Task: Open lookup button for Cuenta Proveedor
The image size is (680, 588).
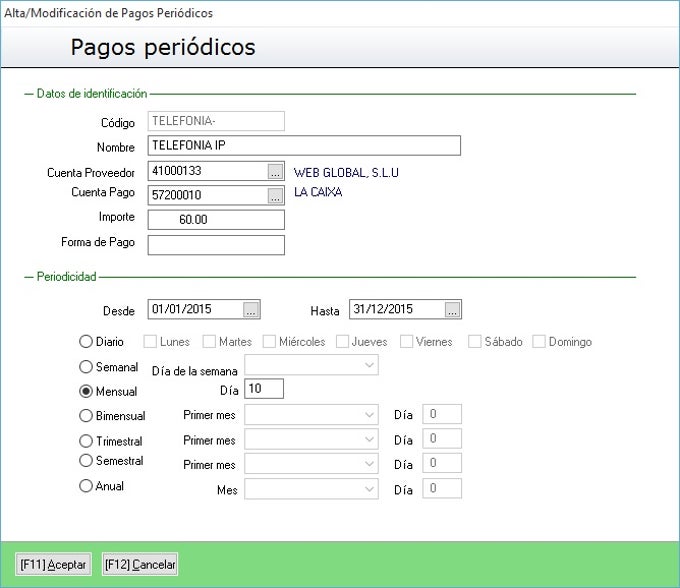Action: (275, 171)
